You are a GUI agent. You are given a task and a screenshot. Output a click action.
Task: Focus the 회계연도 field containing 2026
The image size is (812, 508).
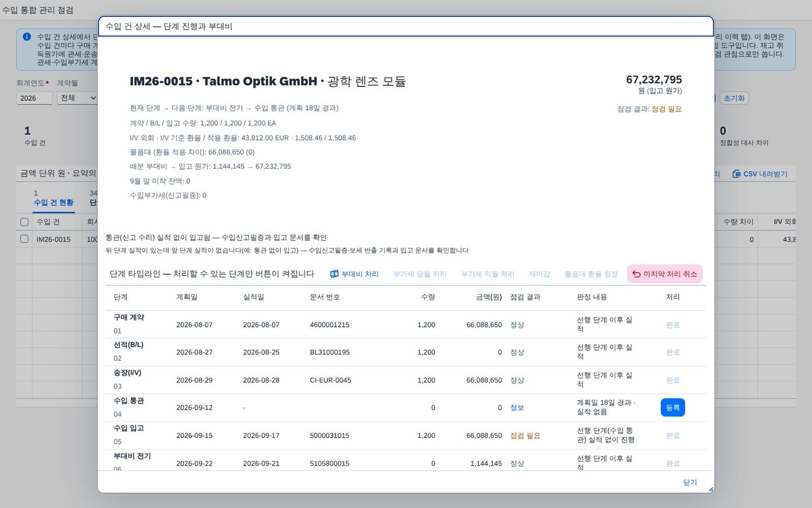coord(34,98)
